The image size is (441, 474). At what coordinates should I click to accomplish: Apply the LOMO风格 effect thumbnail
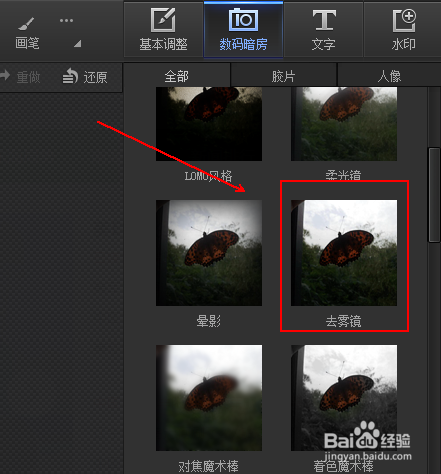(x=209, y=124)
